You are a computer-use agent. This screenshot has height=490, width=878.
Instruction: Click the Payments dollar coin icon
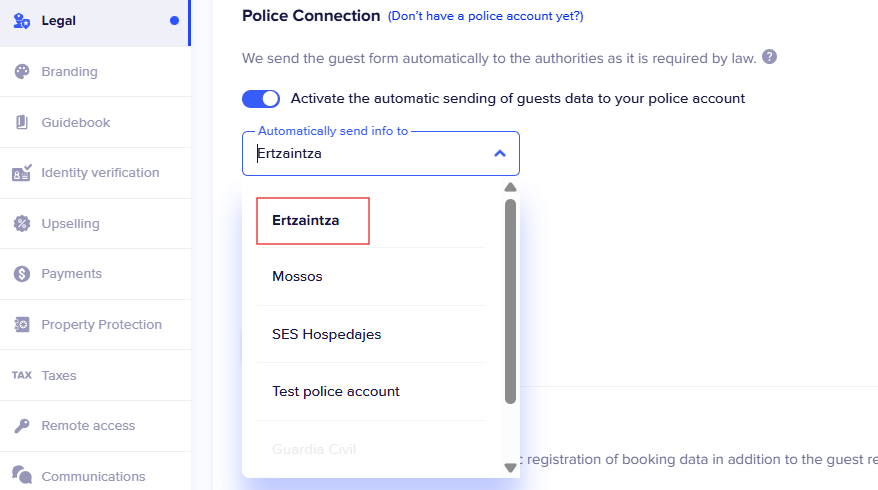[x=21, y=274]
